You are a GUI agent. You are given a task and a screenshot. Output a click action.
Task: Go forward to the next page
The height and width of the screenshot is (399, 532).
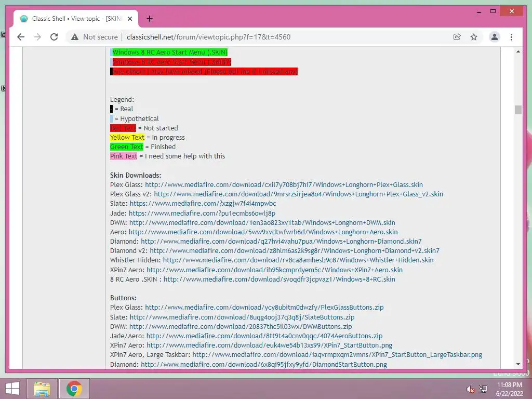[x=37, y=37]
